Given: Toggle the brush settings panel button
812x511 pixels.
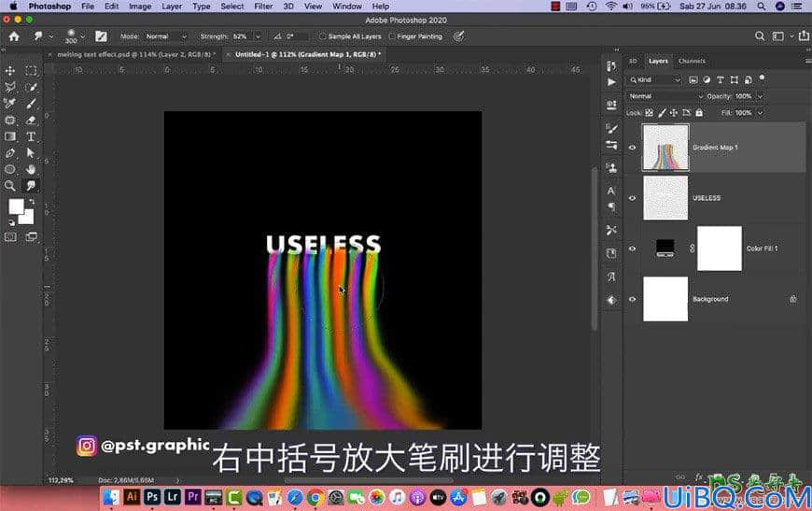Looking at the screenshot, I should point(101,36).
